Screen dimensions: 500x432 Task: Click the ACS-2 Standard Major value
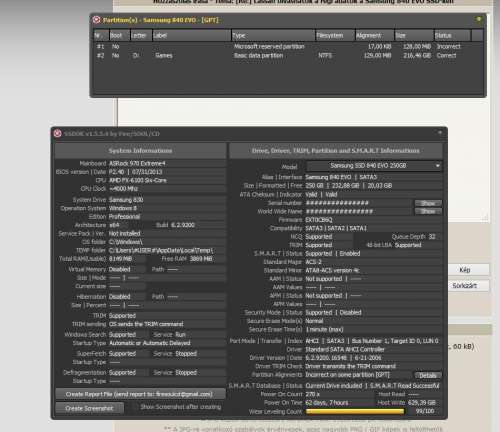[x=314, y=262]
